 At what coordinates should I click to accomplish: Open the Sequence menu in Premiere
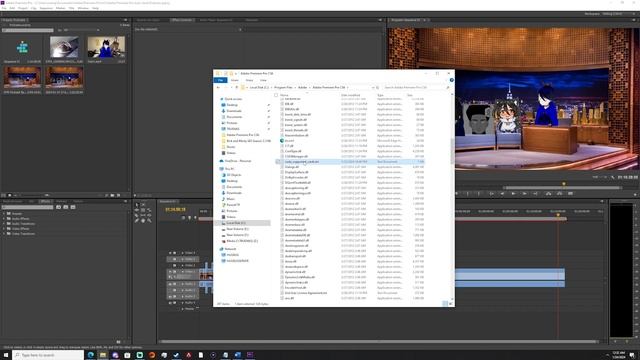[46, 8]
